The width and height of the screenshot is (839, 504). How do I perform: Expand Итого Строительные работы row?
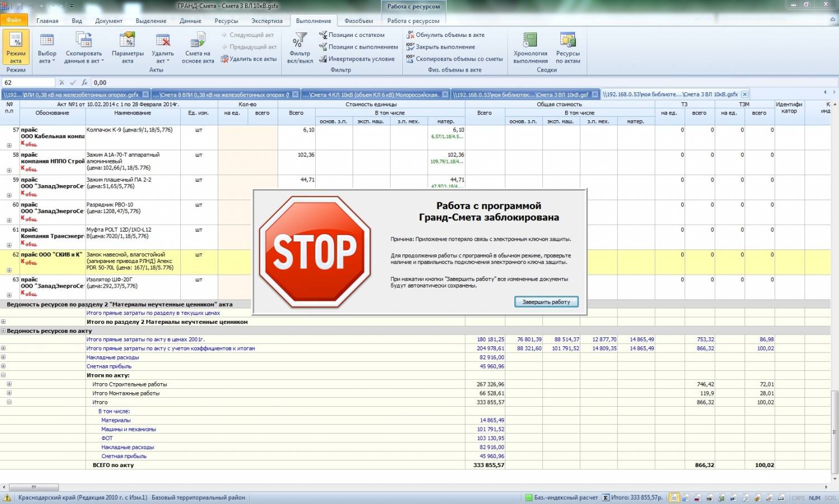click(9, 384)
